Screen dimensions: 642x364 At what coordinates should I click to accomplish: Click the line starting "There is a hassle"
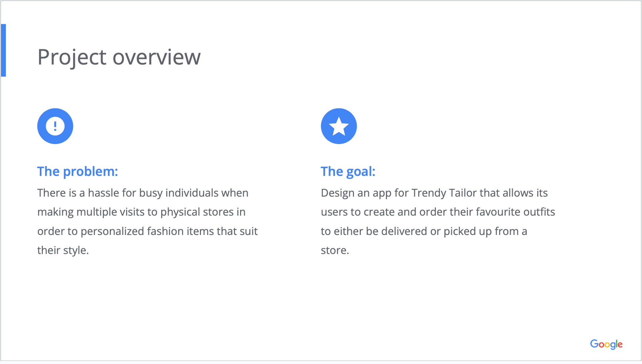(x=143, y=193)
